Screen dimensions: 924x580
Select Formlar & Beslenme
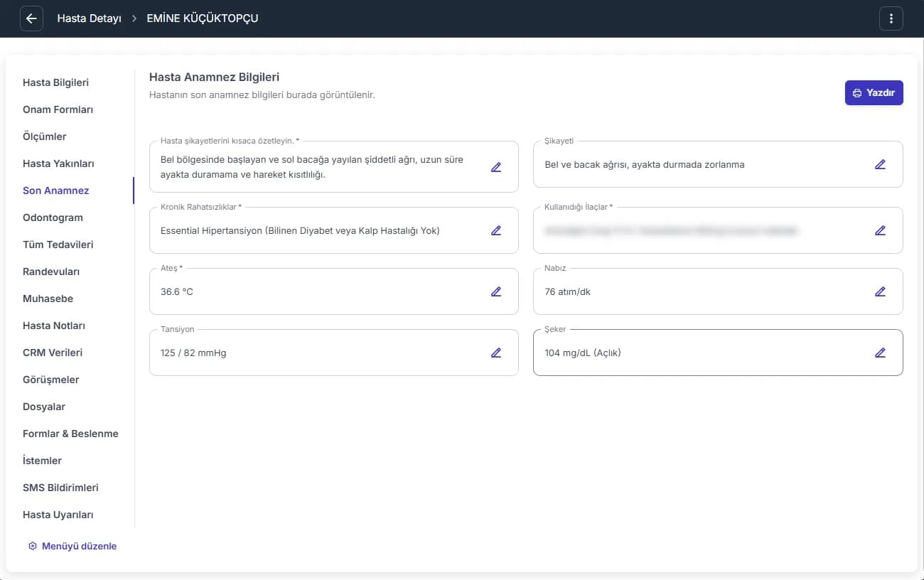70,434
